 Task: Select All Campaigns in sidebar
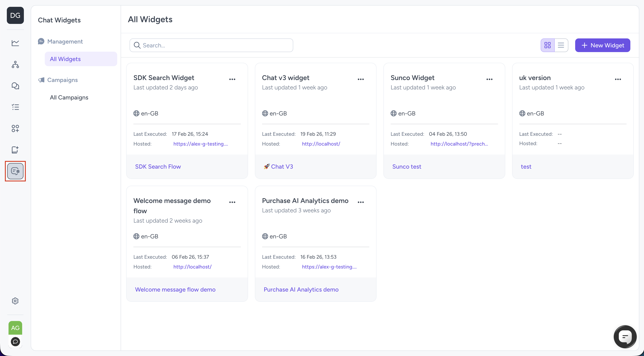69,97
